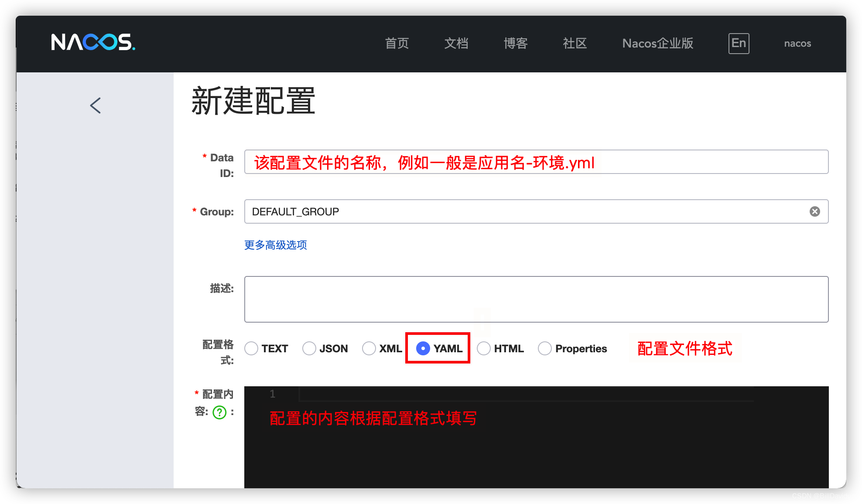862x504 pixels.
Task: Open the nacos user menu
Action: click(797, 44)
